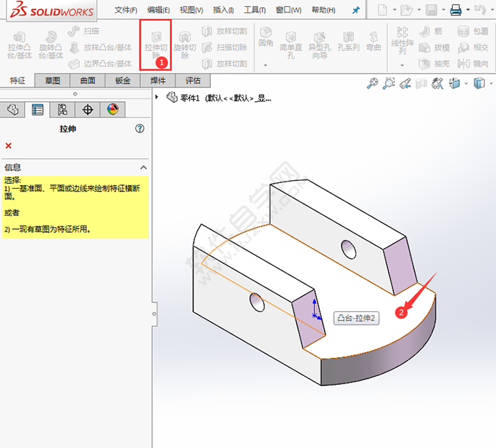This screenshot has height=448, width=496.
Task: Open the DisplayManager color ball tab
Action: coord(113,110)
